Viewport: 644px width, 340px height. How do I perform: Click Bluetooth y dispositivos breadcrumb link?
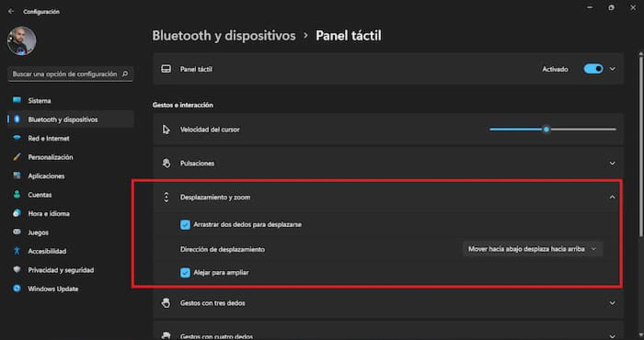pyautogui.click(x=224, y=36)
